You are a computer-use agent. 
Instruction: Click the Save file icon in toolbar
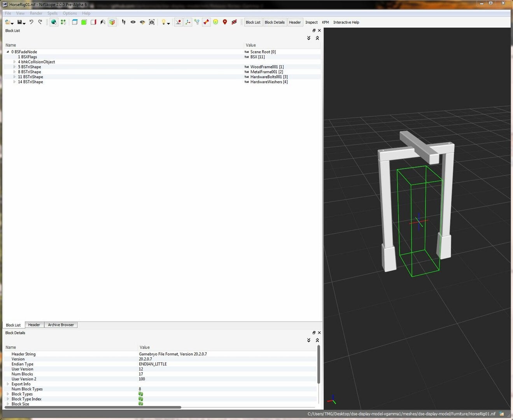20,22
